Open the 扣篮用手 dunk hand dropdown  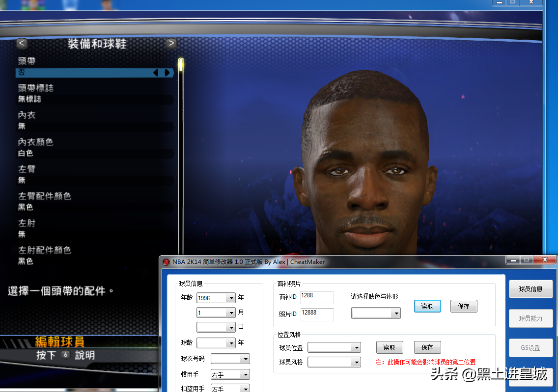(x=246, y=389)
